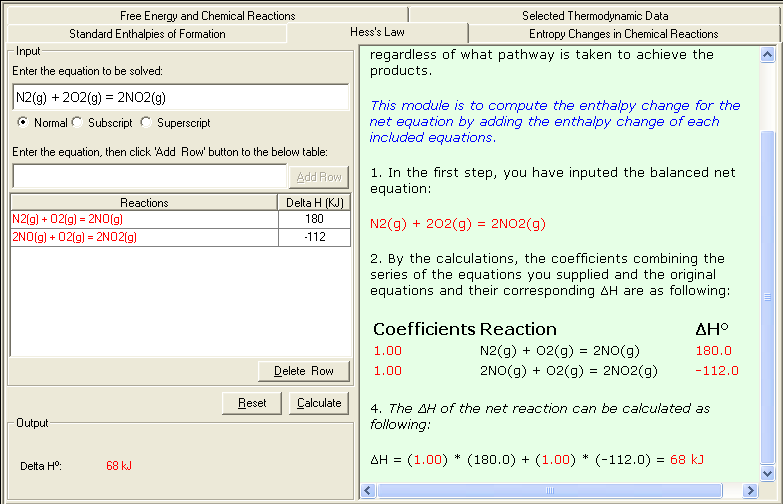The image size is (783, 504).
Task: Switch to Free Energy and Chemical Reactions tab
Action: pyautogui.click(x=208, y=15)
